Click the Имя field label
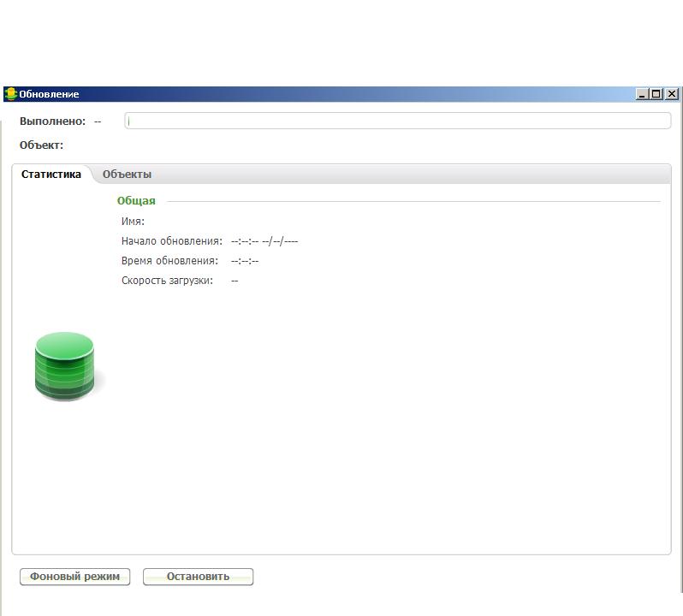Image resolution: width=683 pixels, height=616 pixels. pyautogui.click(x=133, y=222)
